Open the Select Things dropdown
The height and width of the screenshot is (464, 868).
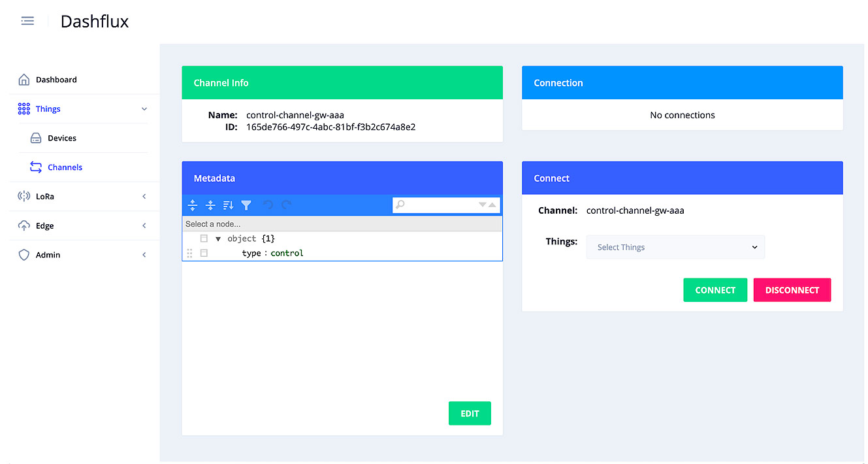coord(675,247)
